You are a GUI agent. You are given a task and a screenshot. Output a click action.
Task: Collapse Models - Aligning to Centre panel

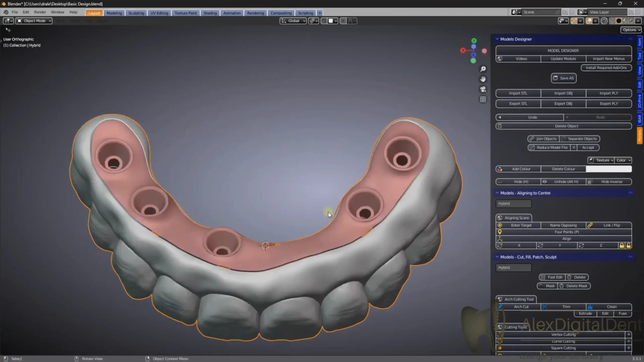pos(497,193)
